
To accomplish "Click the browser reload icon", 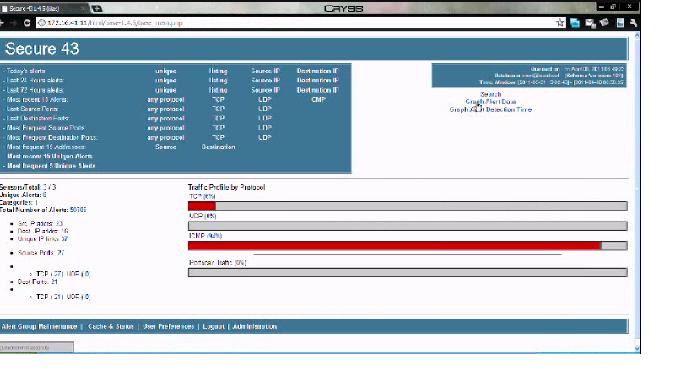I will pos(27,23).
